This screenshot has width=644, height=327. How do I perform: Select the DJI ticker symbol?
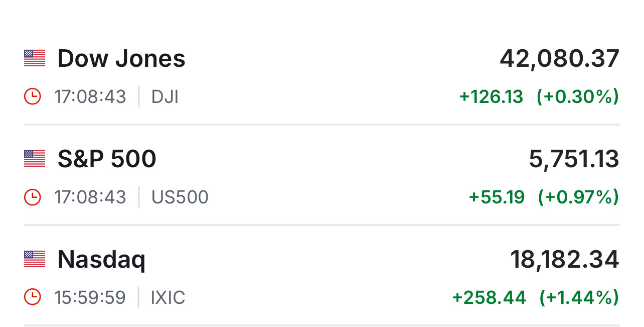click(165, 96)
